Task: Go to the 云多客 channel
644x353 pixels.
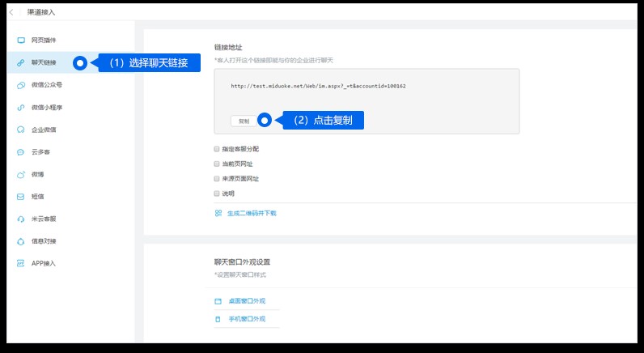Action: pyautogui.click(x=40, y=151)
